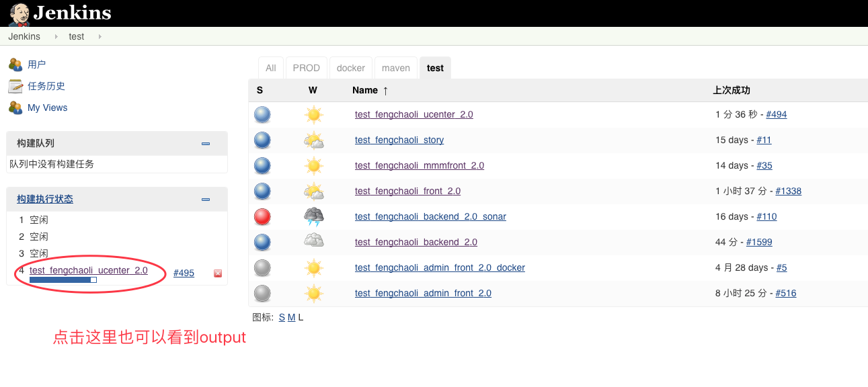Image resolution: width=868 pixels, height=387 pixels.
Task: Open job test_fengchaoli_story
Action: tap(399, 140)
